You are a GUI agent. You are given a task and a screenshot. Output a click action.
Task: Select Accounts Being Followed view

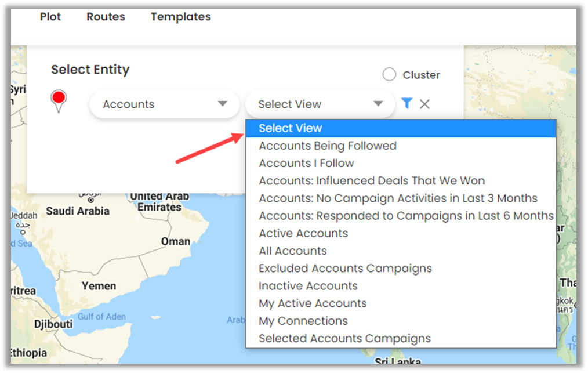(328, 146)
